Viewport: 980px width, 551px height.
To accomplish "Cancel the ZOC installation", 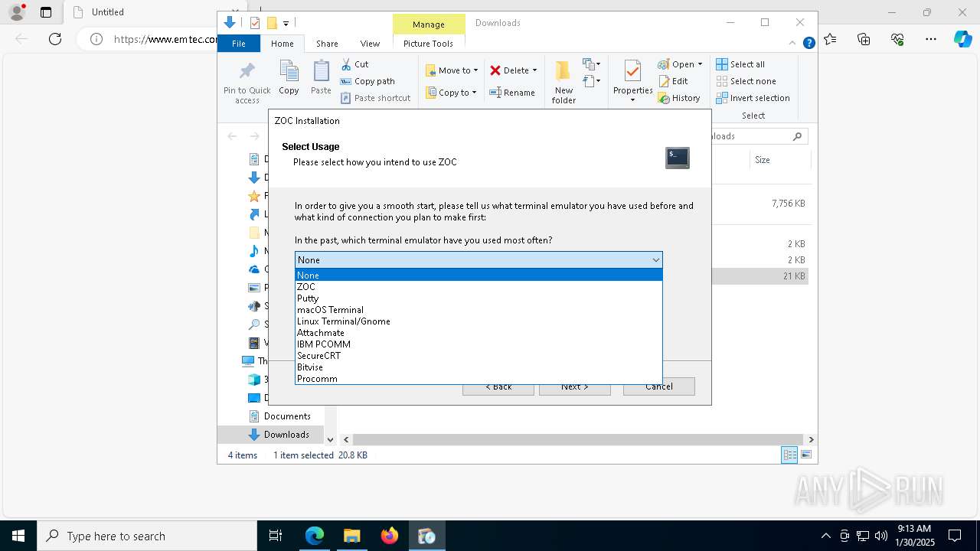I will click(658, 386).
